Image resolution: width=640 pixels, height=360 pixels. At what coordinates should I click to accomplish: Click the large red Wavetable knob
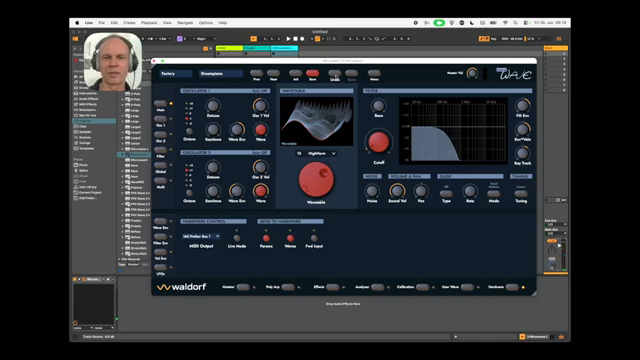[x=316, y=180]
